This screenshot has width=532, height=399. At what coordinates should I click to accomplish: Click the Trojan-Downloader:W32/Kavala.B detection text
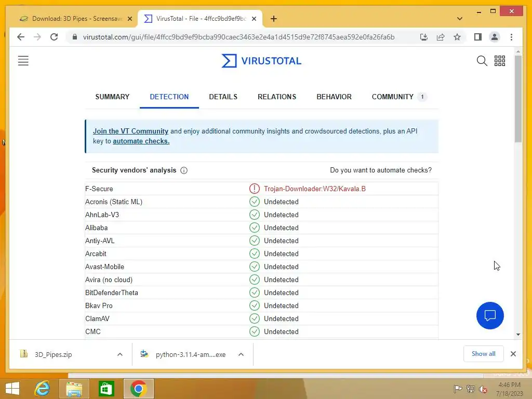tap(315, 189)
